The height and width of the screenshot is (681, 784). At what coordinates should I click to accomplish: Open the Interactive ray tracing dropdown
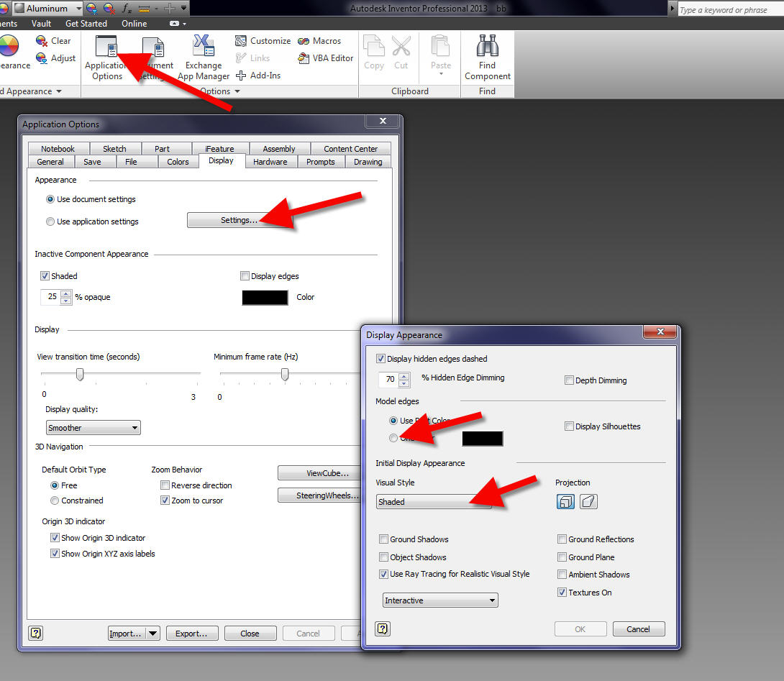[x=440, y=600]
